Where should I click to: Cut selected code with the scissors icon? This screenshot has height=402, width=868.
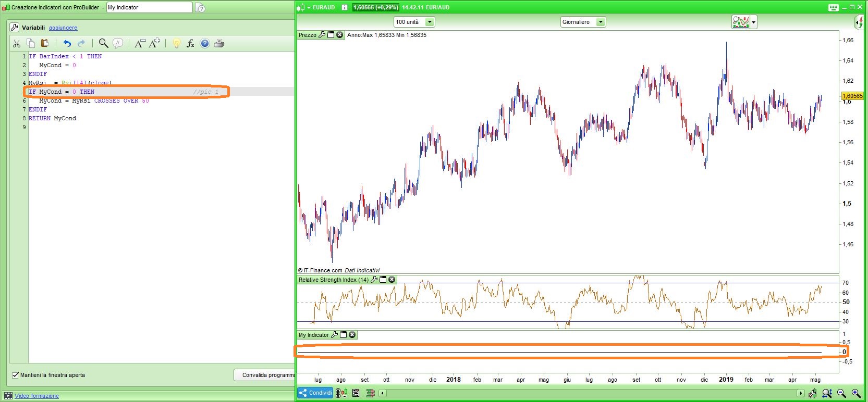click(17, 44)
